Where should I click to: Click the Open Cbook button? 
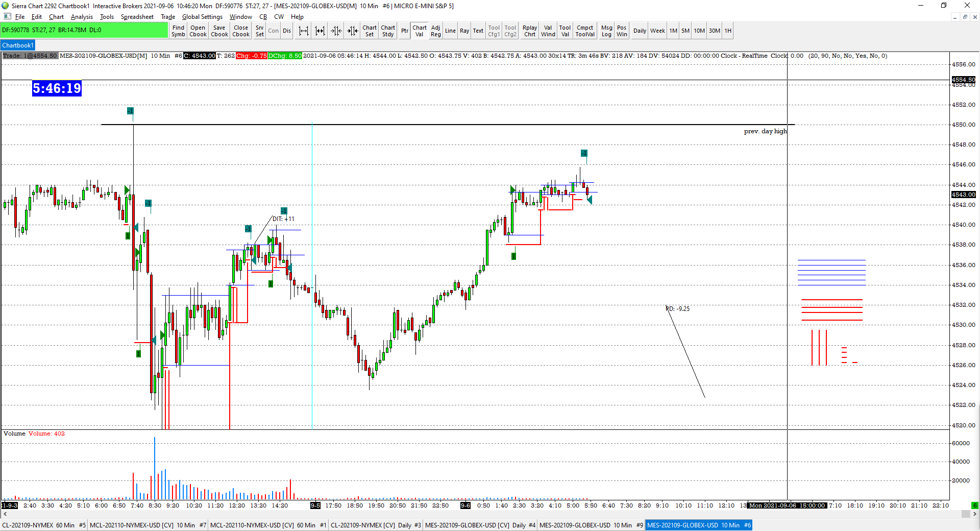point(198,31)
